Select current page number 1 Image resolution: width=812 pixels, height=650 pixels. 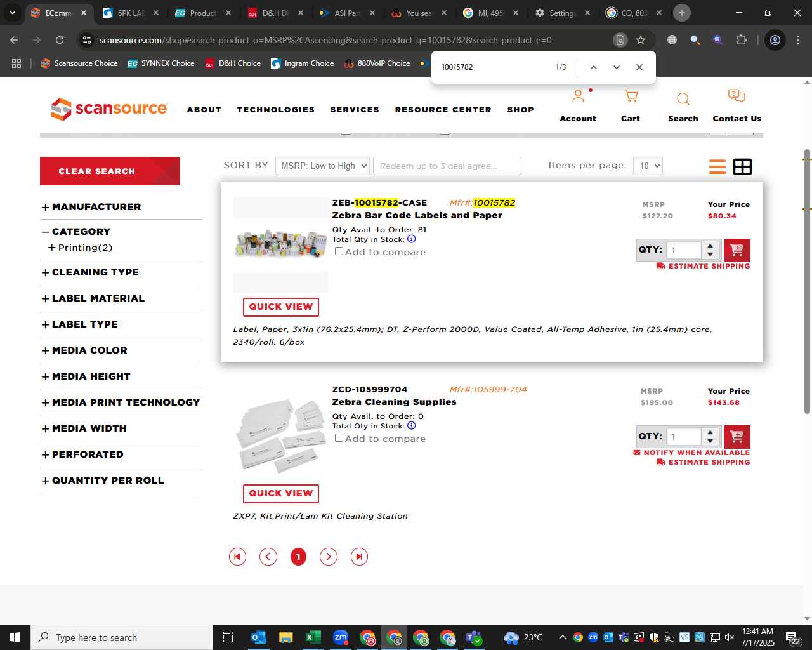click(x=298, y=557)
